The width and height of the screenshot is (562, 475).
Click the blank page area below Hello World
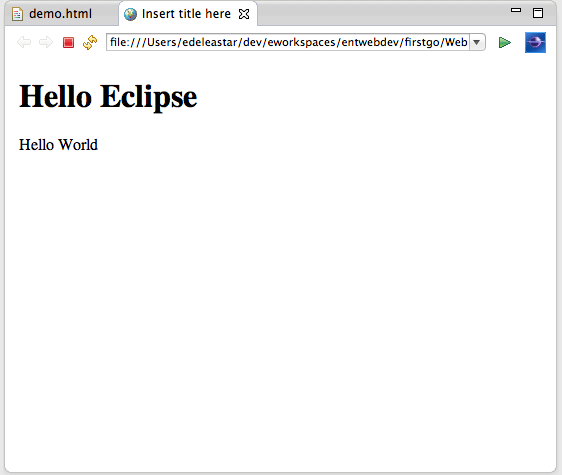280,305
